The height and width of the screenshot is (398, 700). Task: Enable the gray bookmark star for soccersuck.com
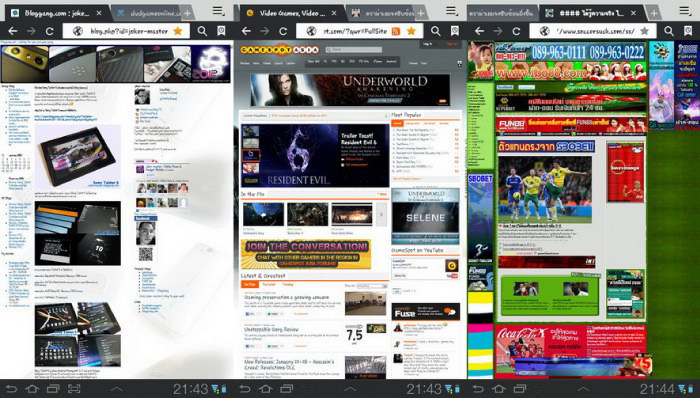[x=644, y=31]
